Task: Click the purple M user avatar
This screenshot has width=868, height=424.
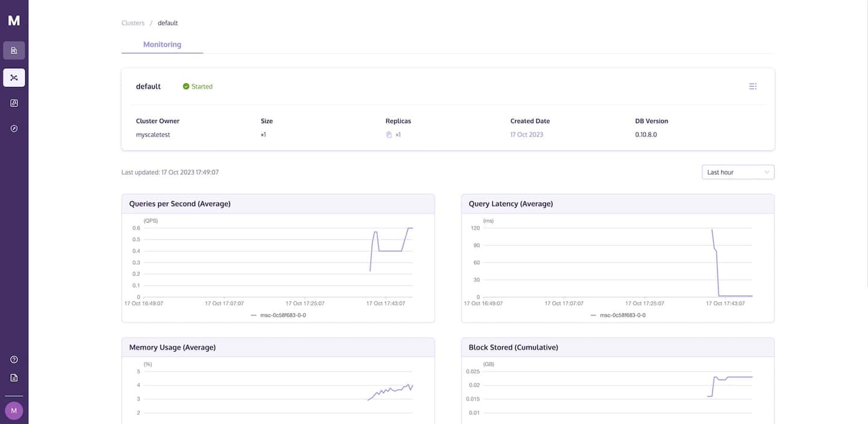Action: point(14,411)
